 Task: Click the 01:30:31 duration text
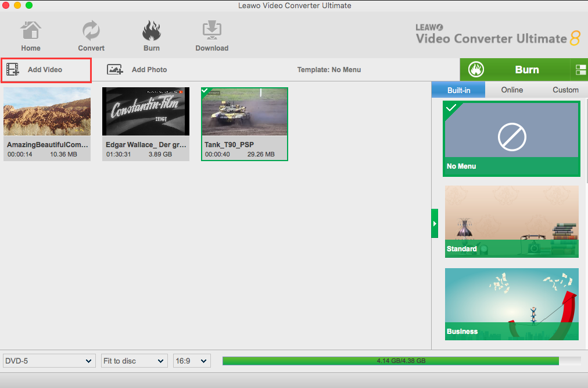coord(119,154)
